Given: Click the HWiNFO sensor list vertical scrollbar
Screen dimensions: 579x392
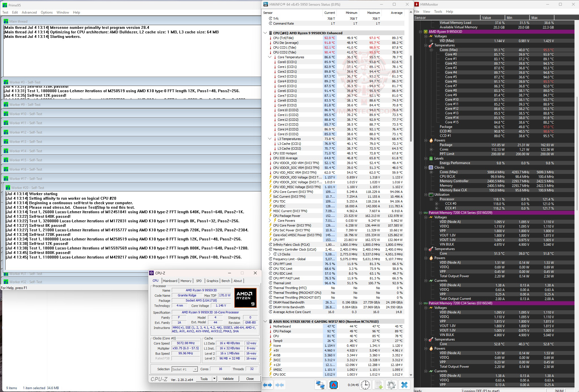Looking at the screenshot, I should (411, 194).
